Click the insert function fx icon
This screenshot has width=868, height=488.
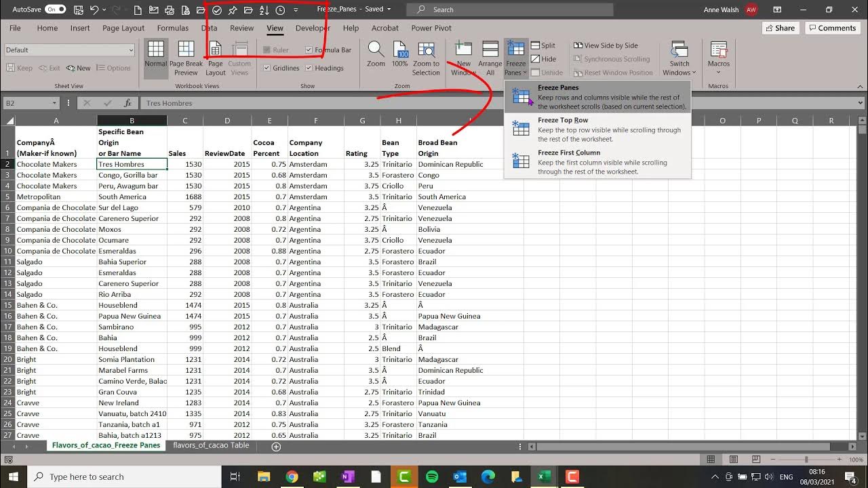click(x=127, y=103)
